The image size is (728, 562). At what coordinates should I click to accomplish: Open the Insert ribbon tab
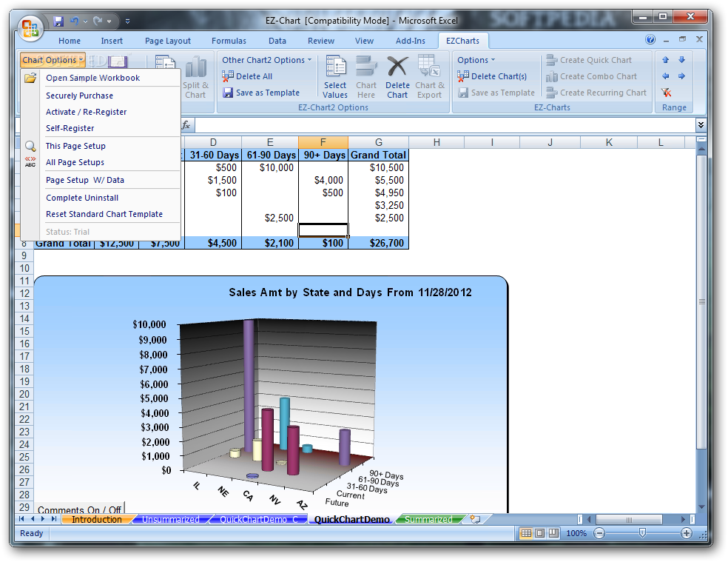click(112, 41)
